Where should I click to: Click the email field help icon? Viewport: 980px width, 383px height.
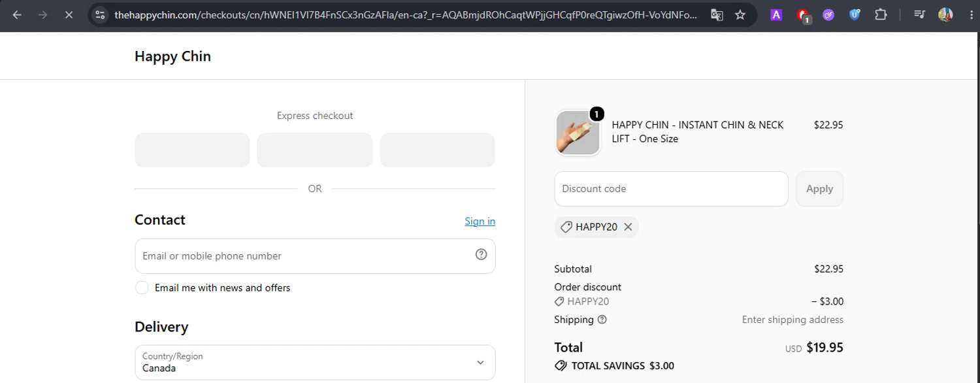[481, 255]
